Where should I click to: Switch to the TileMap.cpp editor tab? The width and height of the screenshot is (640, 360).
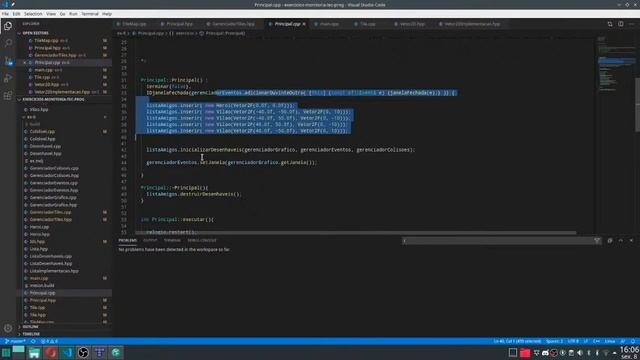tap(134, 24)
